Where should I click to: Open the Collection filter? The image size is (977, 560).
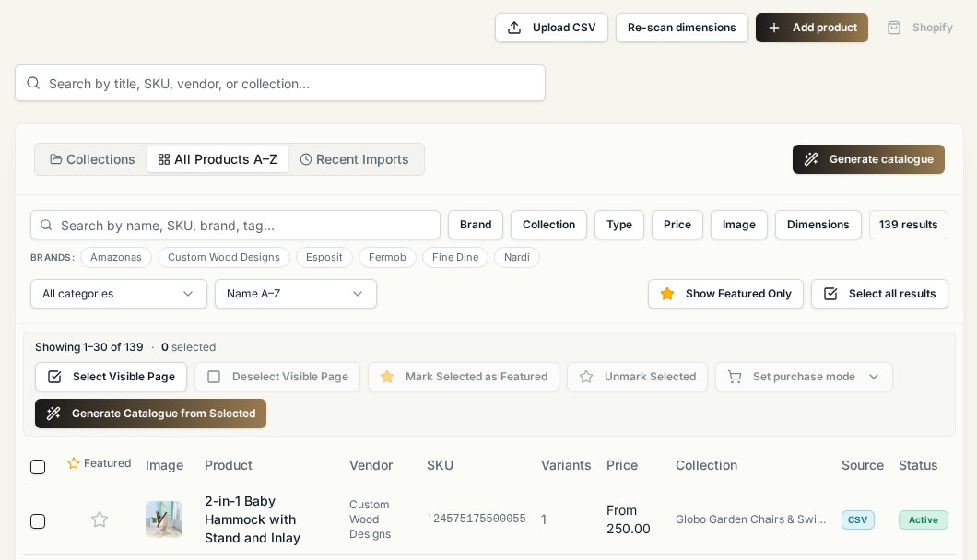click(548, 224)
